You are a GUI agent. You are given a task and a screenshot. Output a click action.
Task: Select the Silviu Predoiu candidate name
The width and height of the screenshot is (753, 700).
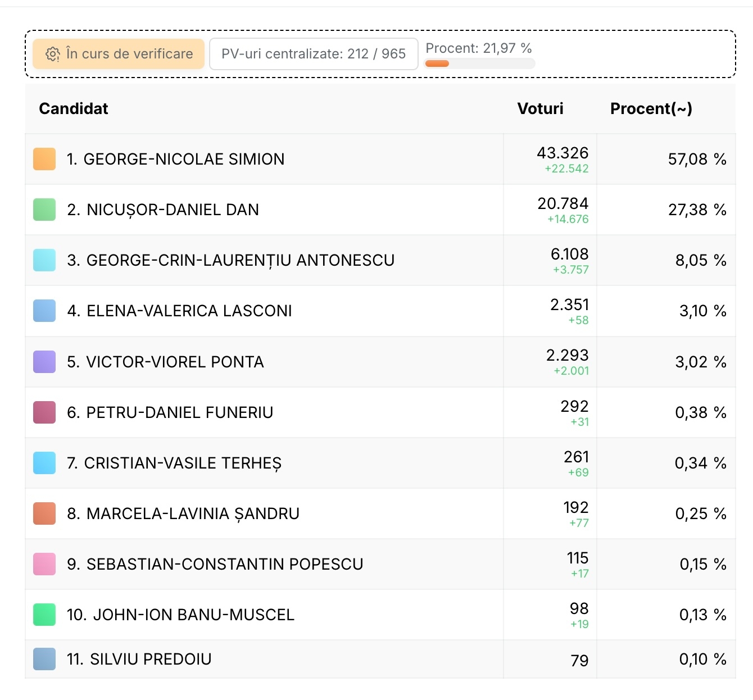[x=151, y=659]
